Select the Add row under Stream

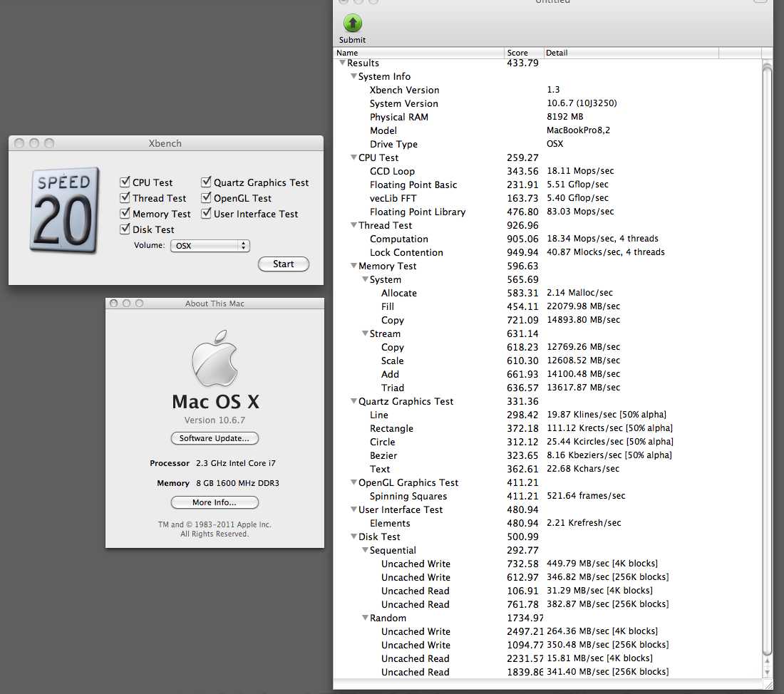coord(547,374)
